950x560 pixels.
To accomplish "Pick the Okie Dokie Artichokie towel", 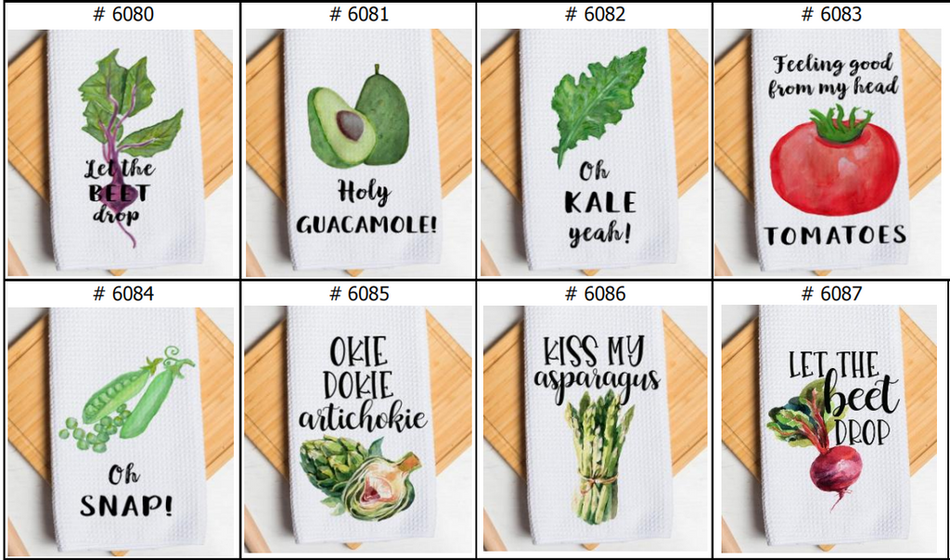I will coord(358,432).
